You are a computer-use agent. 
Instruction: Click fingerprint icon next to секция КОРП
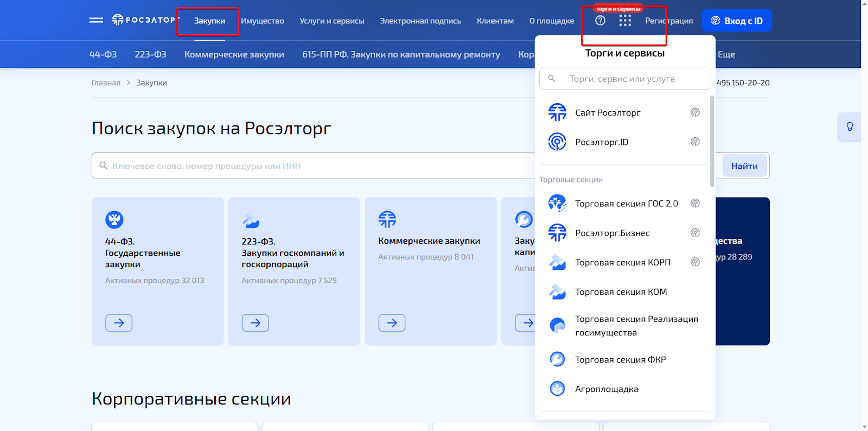(695, 262)
